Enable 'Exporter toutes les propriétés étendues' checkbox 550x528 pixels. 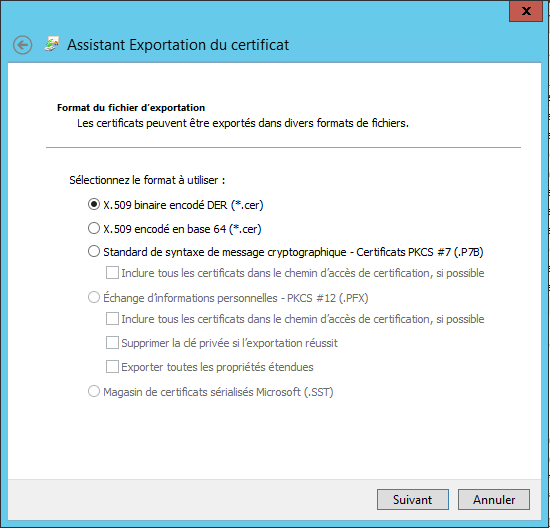tap(112, 367)
